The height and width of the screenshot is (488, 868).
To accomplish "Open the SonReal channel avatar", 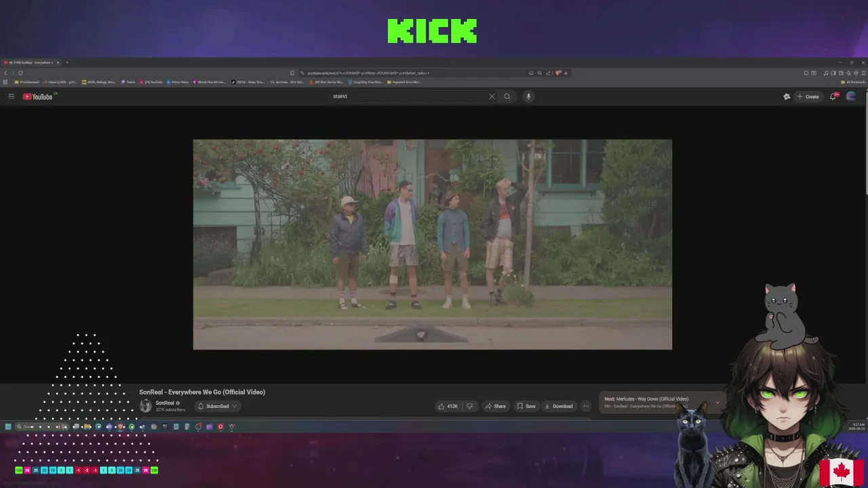I will point(145,406).
